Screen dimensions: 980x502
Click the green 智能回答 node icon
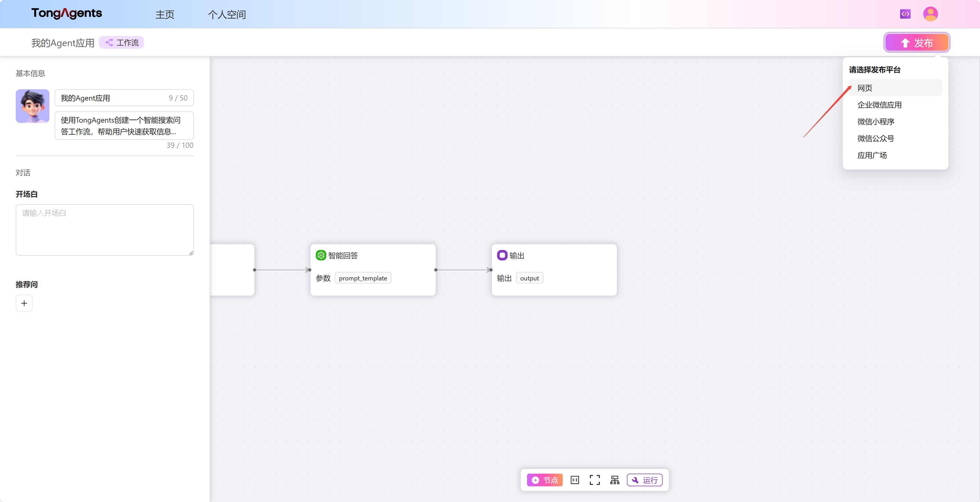pos(321,255)
